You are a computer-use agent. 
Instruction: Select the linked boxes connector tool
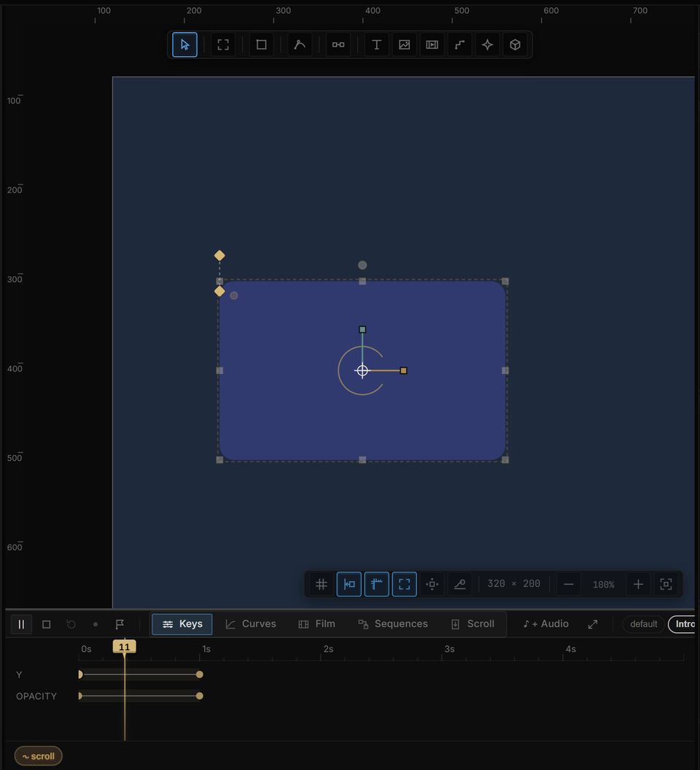[x=338, y=44]
